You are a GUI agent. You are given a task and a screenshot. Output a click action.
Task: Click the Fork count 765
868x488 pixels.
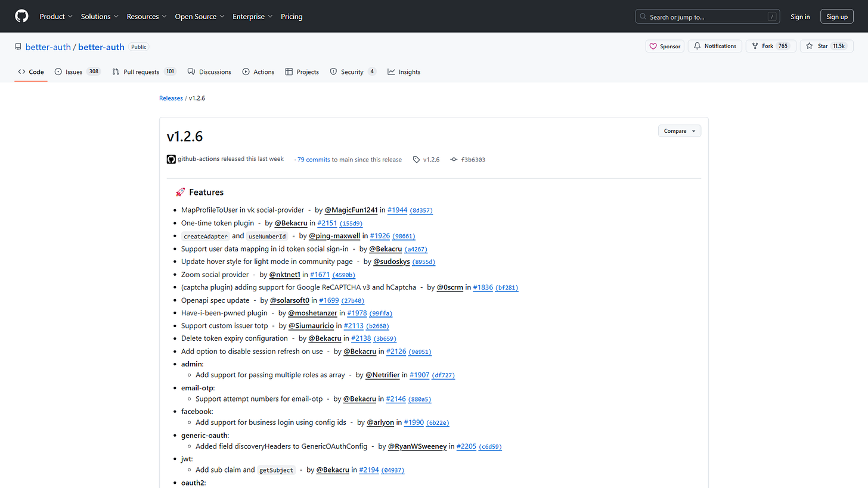coord(783,46)
